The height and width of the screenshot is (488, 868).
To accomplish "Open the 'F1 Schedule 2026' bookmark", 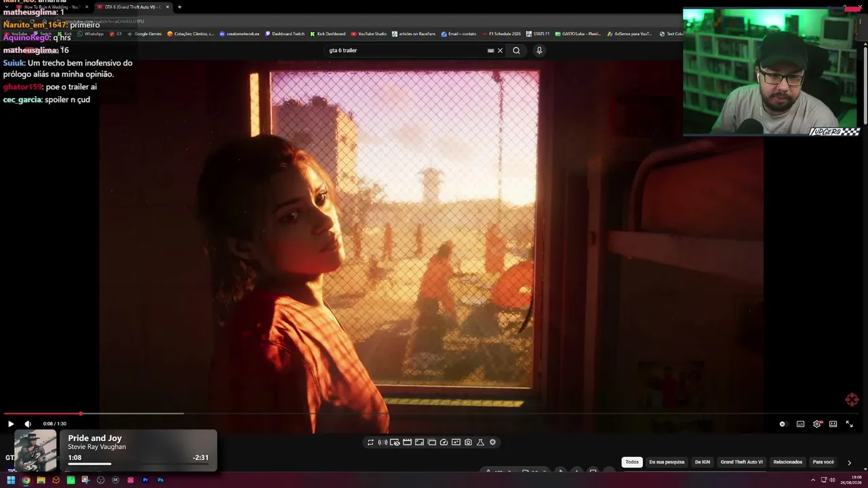I will click(501, 34).
